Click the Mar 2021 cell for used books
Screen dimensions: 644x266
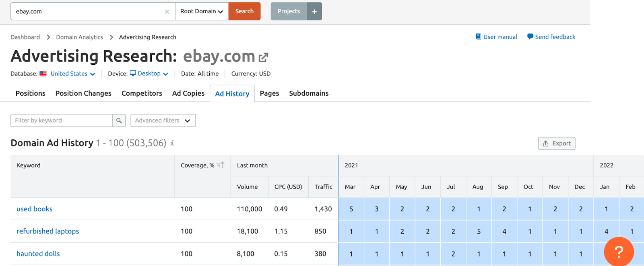click(351, 209)
